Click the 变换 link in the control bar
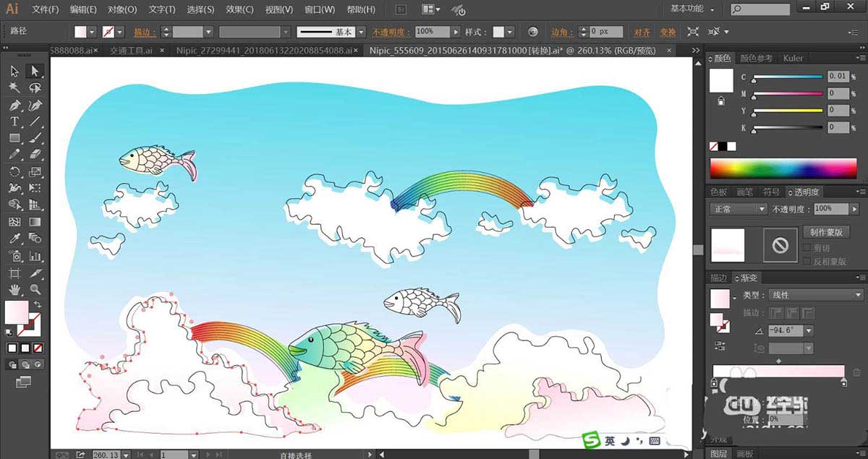The height and width of the screenshot is (459, 868). (668, 32)
